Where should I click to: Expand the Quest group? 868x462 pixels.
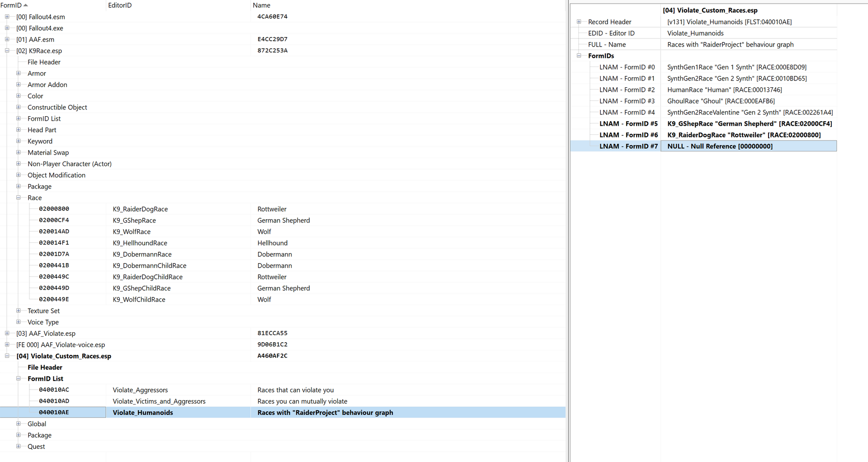18,446
